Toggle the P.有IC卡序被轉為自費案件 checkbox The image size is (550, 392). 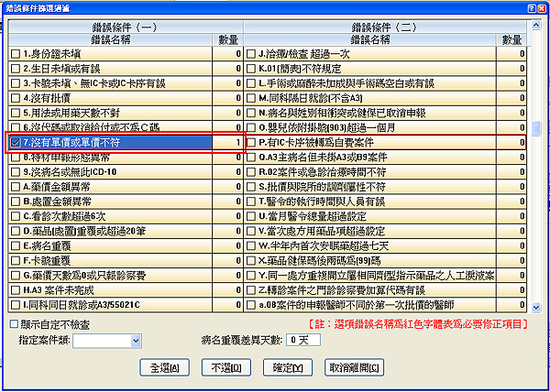point(251,143)
